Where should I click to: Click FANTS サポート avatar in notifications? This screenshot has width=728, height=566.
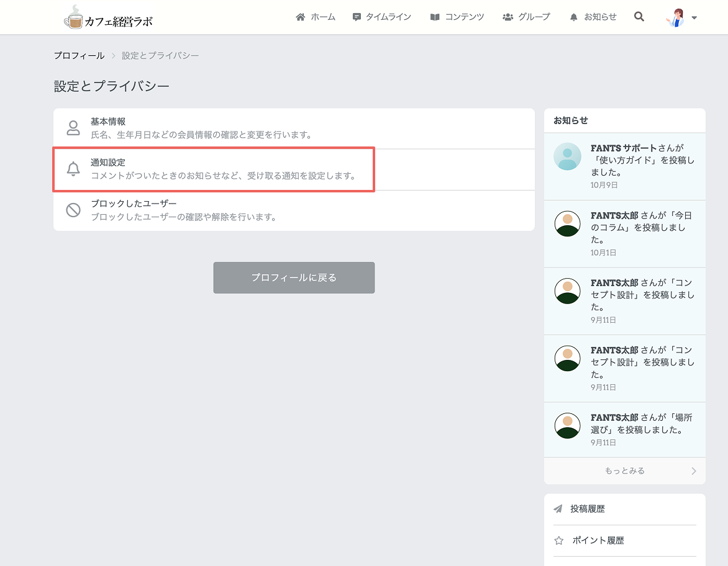(567, 156)
